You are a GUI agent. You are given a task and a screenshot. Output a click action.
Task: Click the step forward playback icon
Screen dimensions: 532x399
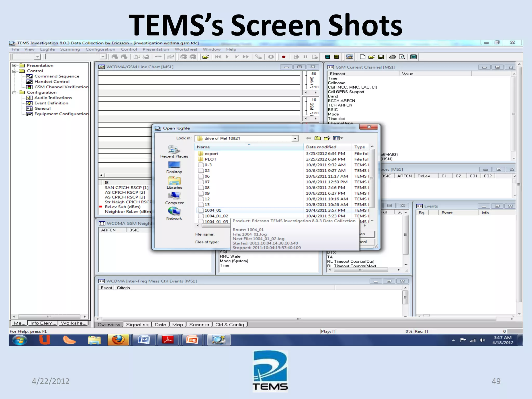(x=237, y=57)
